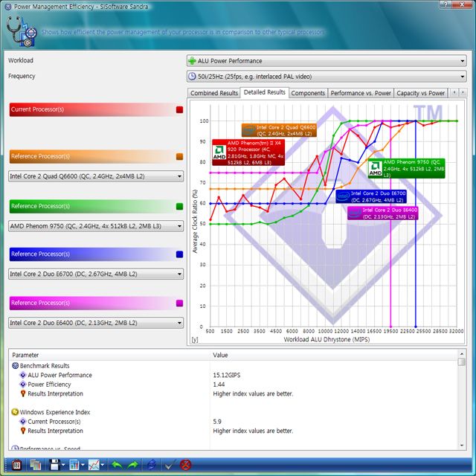Click the magenta Reference Processor color swatch
Image resolution: width=476 pixels, height=476 pixels.
[x=179, y=303]
